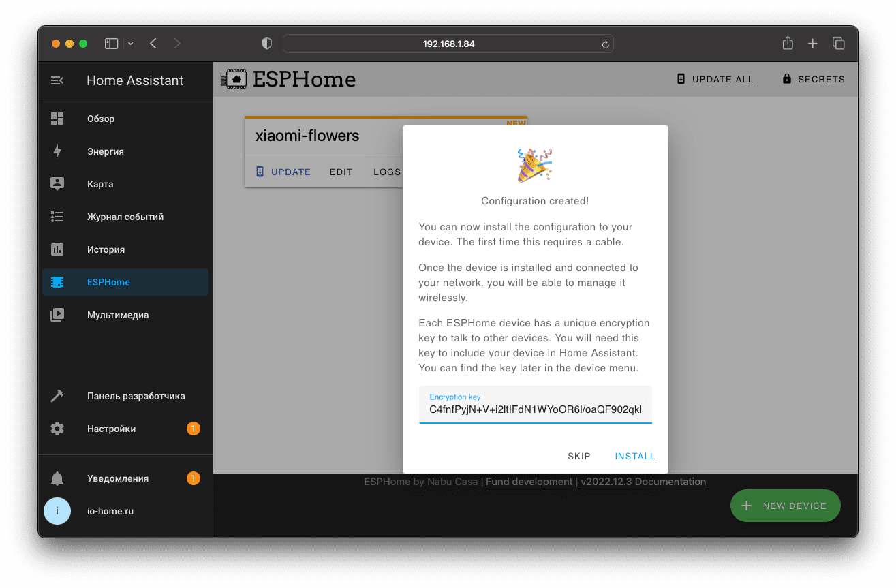Open the Fund development link
Image resolution: width=896 pixels, height=588 pixels.
tap(529, 482)
